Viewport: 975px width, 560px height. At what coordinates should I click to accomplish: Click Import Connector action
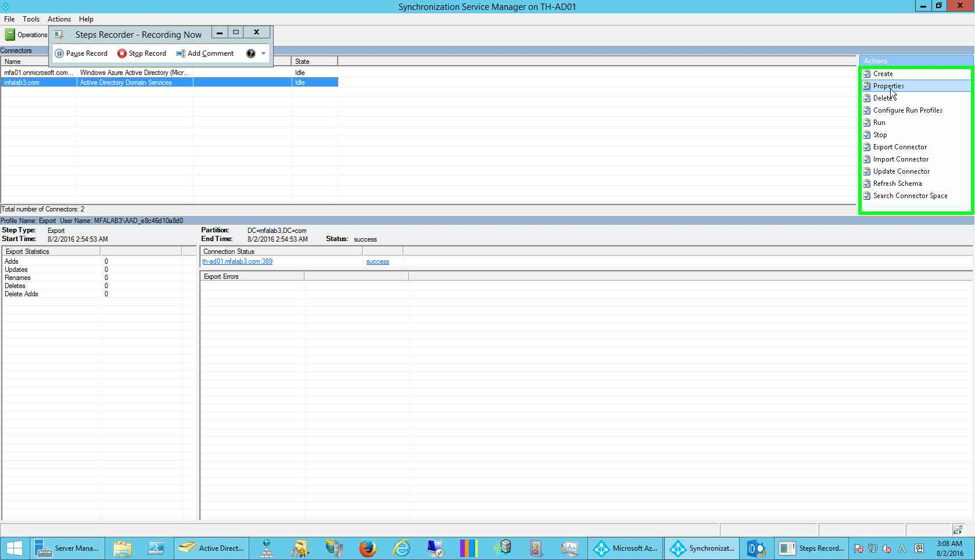901,159
